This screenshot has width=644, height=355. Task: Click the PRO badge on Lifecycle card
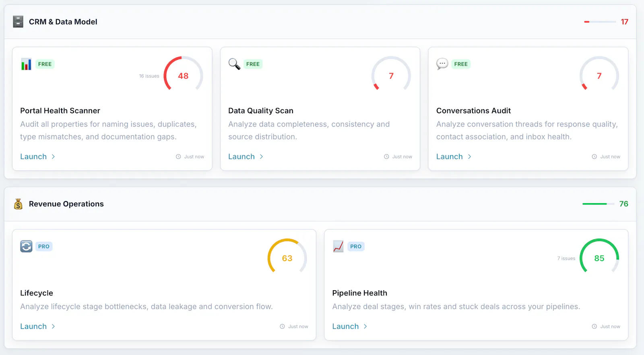click(x=44, y=246)
